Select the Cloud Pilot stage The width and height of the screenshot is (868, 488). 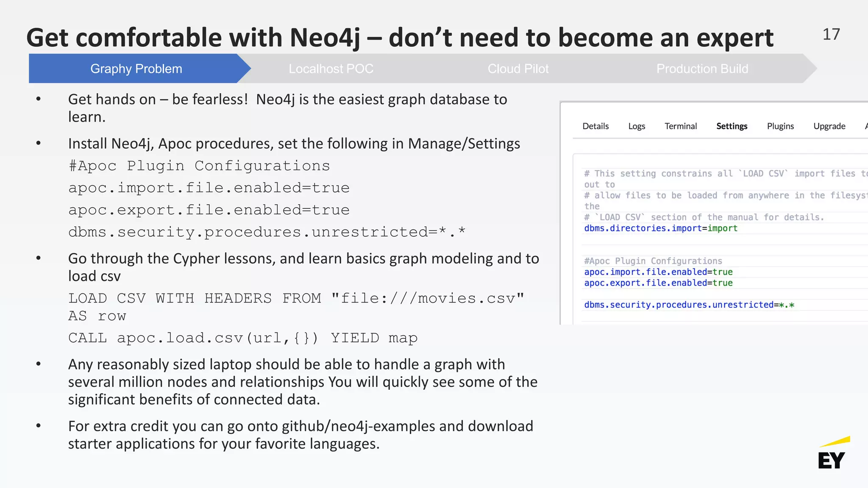pos(518,69)
